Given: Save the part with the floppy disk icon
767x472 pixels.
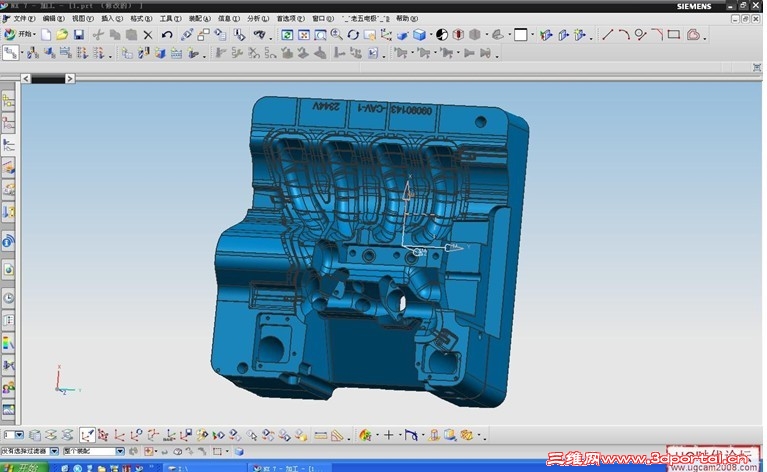Looking at the screenshot, I should (79, 35).
